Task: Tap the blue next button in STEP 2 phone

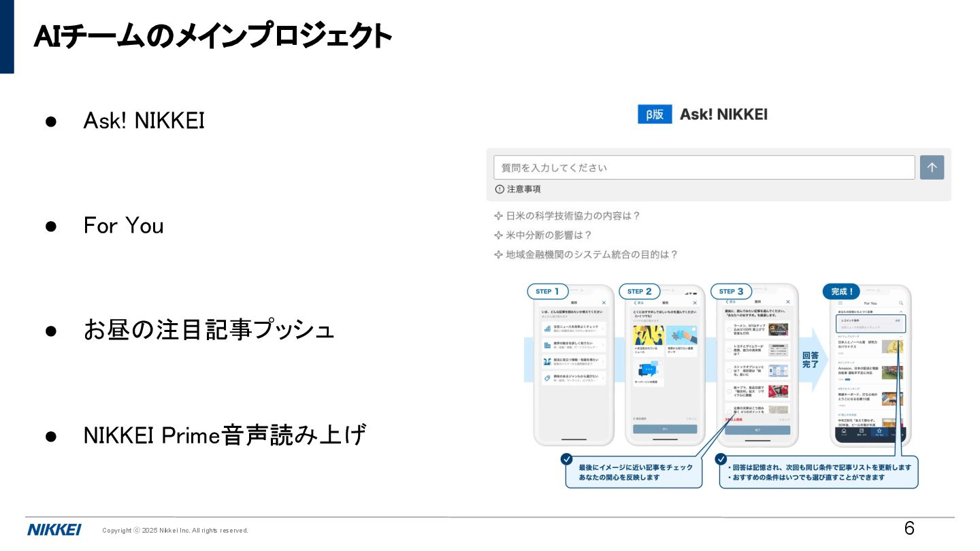Action: (x=665, y=429)
